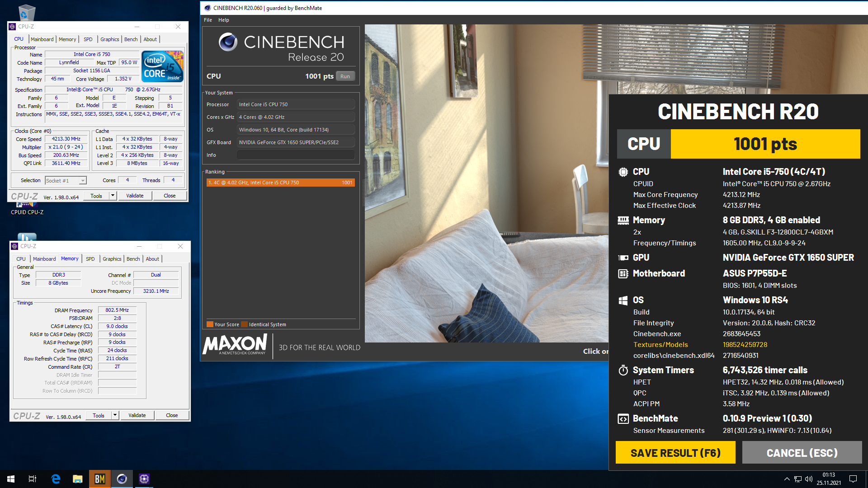Click the brown Identical System legend swatch
This screenshot has height=488, width=868.
[x=245, y=324]
